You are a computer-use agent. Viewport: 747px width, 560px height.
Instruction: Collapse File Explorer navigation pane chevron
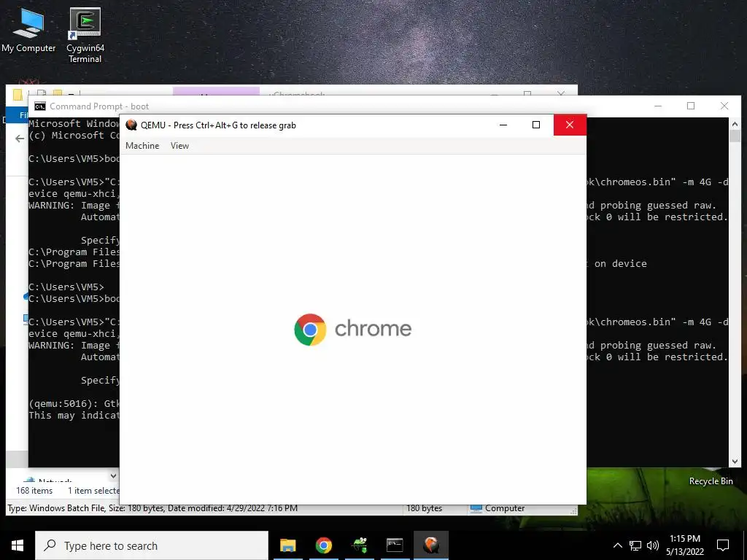pyautogui.click(x=113, y=475)
